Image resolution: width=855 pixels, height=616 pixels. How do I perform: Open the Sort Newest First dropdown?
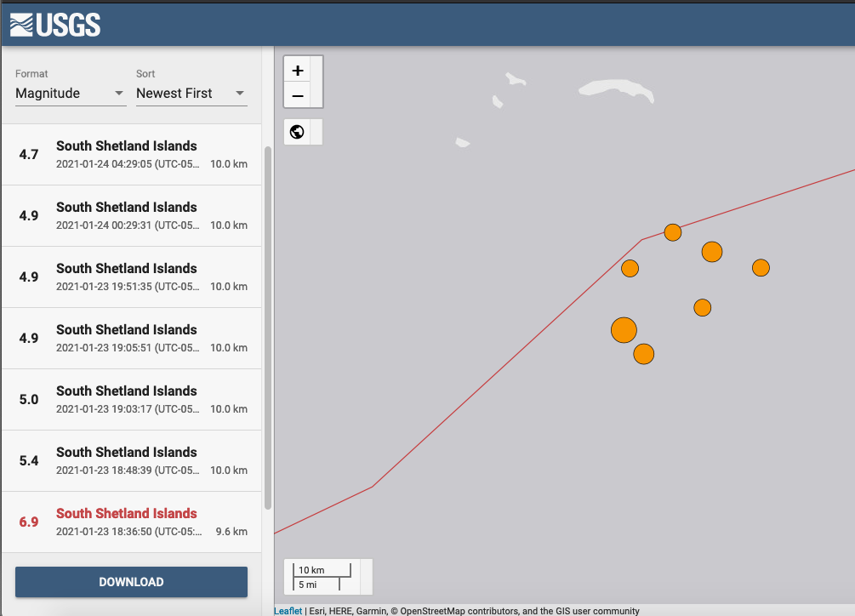click(x=191, y=94)
